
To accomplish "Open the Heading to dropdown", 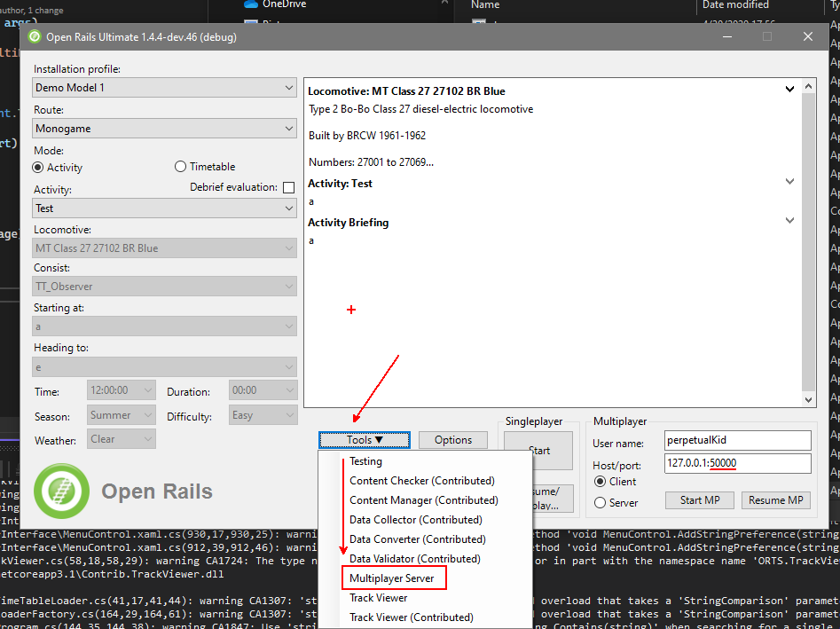I will pyautogui.click(x=164, y=367).
